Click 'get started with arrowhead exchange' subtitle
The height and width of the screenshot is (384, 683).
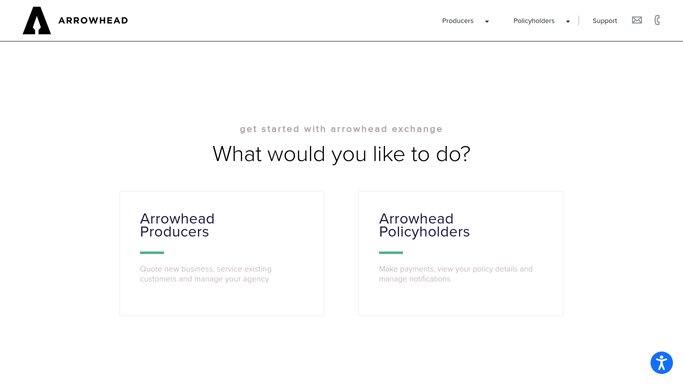point(341,129)
